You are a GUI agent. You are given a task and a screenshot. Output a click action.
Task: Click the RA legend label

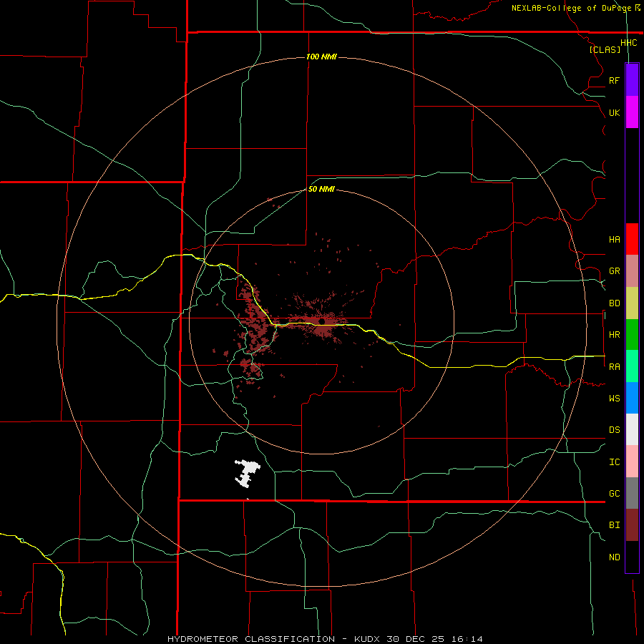[614, 367]
